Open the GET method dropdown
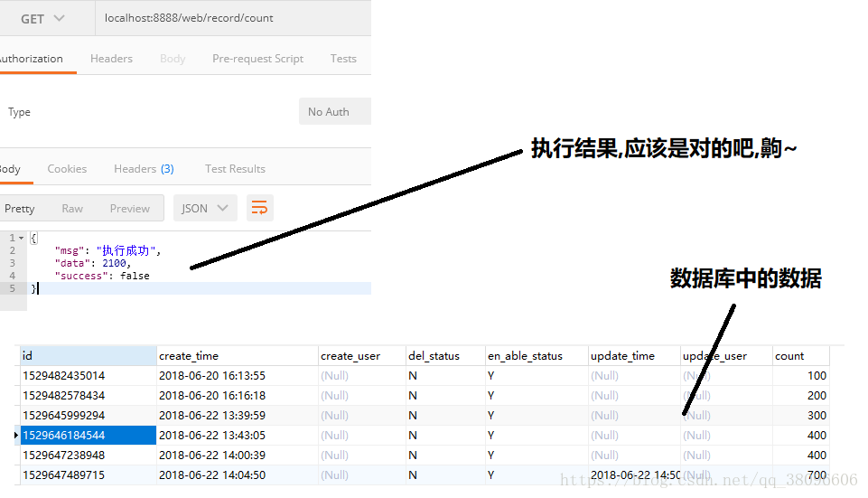This screenshot has width=868, height=498. [x=43, y=18]
